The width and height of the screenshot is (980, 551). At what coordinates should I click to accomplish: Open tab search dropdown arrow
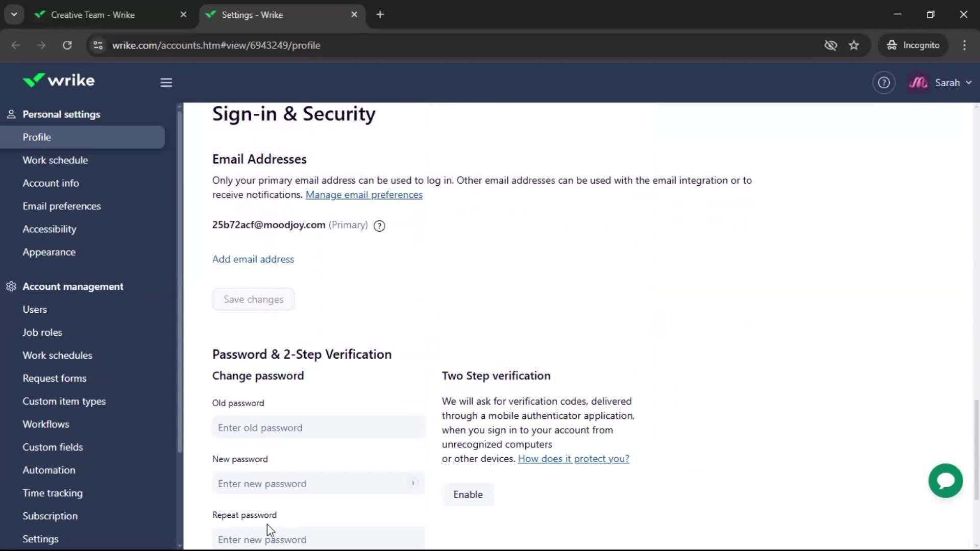pos(14,15)
